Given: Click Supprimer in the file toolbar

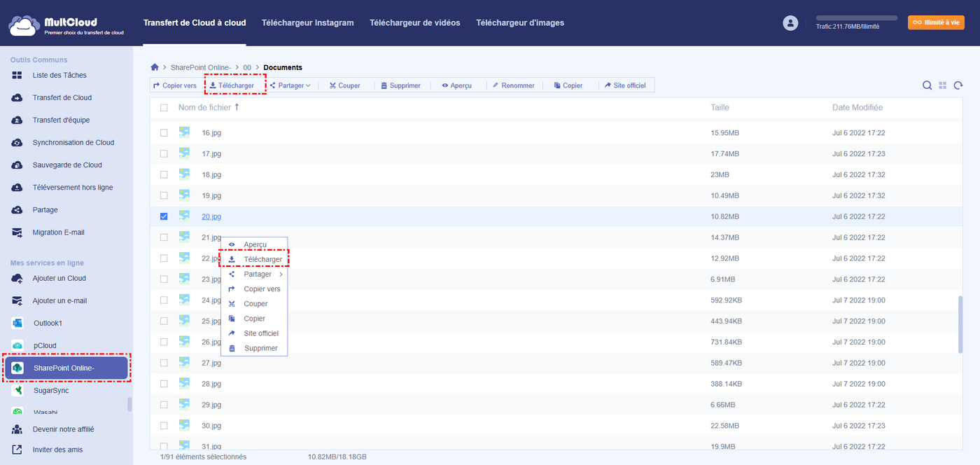Looking at the screenshot, I should (x=400, y=85).
